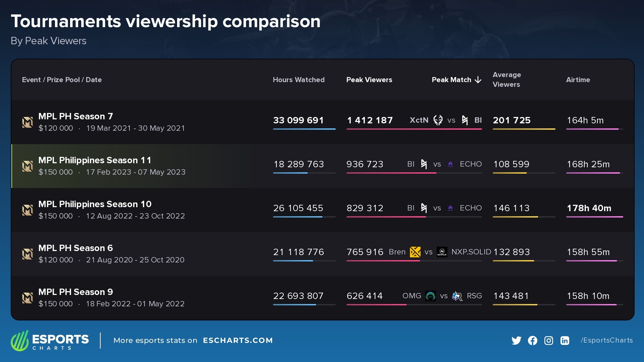Click the Twitter bird icon
This screenshot has height=362, width=644.
pyautogui.click(x=516, y=341)
